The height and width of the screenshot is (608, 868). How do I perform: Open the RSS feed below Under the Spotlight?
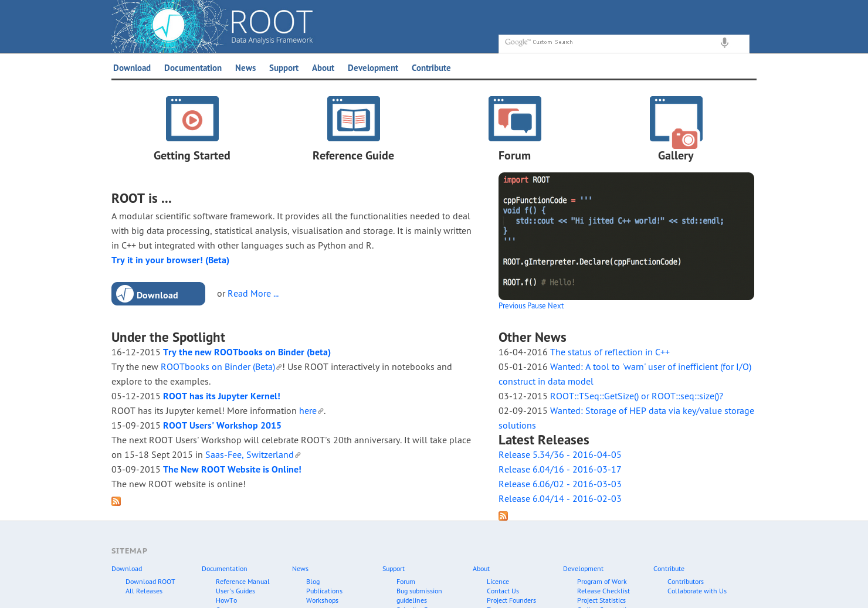click(x=116, y=501)
